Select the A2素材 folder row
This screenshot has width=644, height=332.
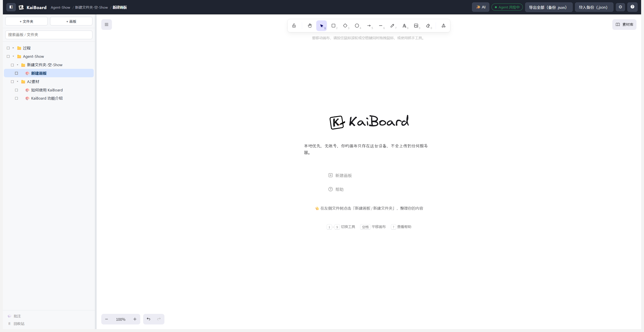coord(49,82)
